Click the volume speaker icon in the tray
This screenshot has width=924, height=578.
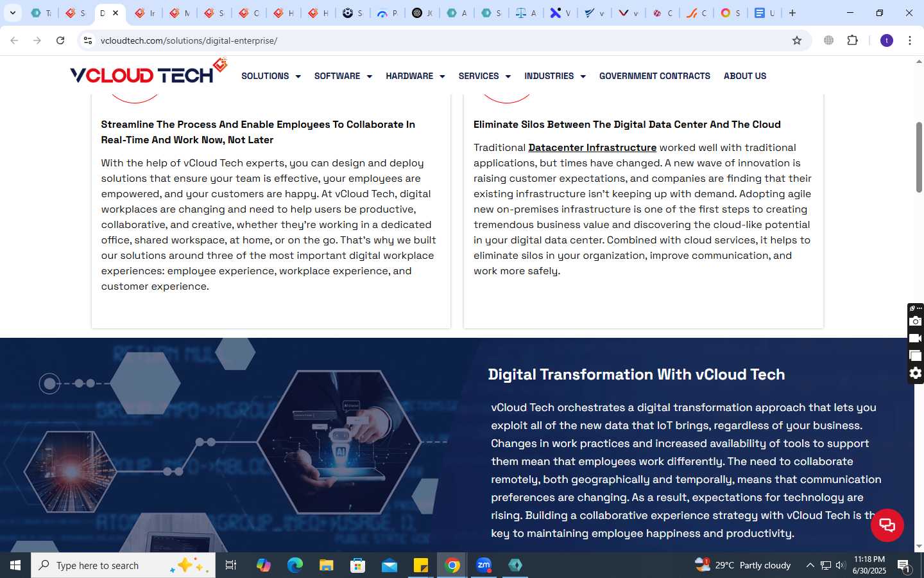841,565
